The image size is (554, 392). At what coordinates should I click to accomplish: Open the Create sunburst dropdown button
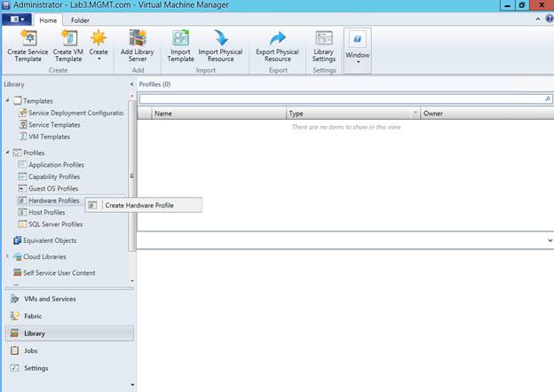pyautogui.click(x=99, y=46)
